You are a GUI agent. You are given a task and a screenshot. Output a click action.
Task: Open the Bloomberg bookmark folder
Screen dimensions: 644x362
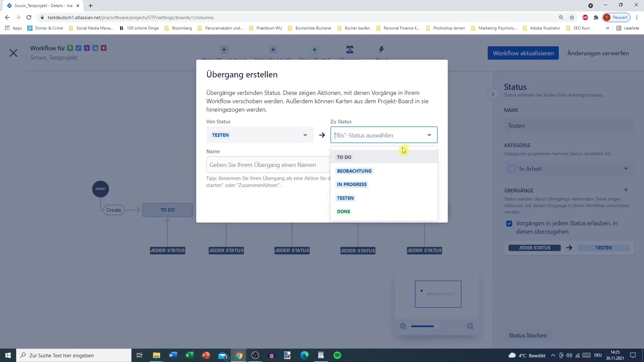[178, 28]
